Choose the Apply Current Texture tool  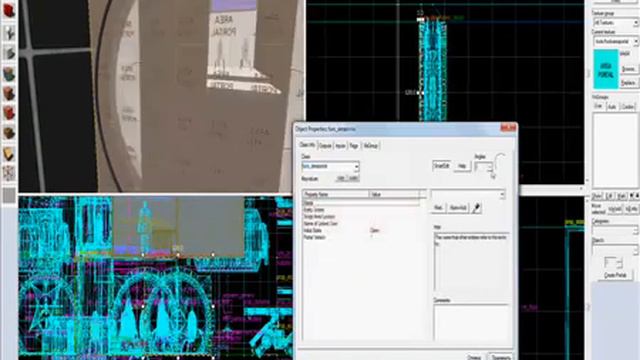click(9, 93)
